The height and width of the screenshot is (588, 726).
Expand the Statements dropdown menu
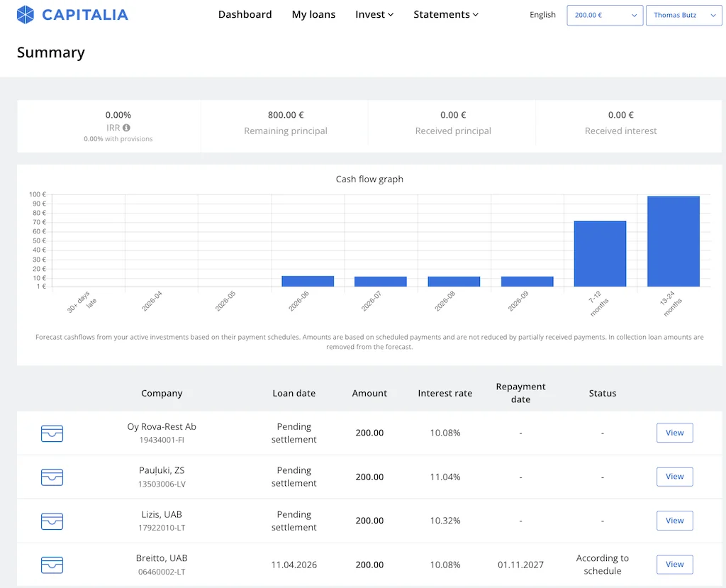tap(446, 14)
